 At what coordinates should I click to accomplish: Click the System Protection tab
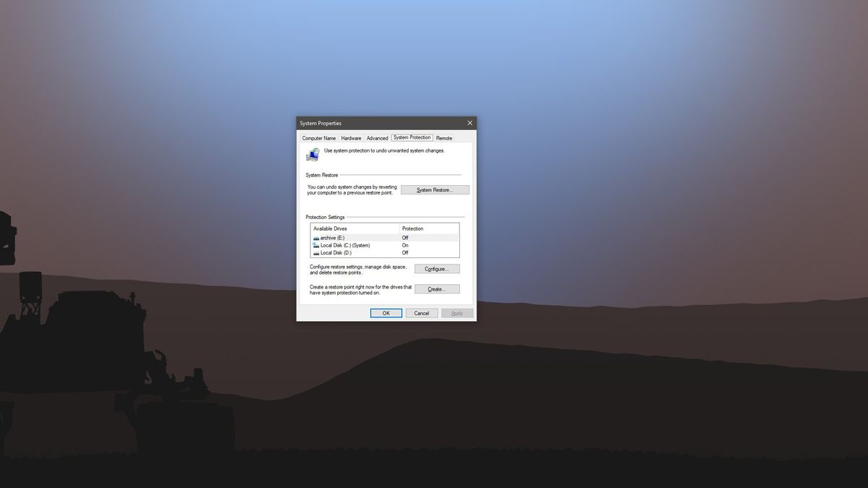412,138
